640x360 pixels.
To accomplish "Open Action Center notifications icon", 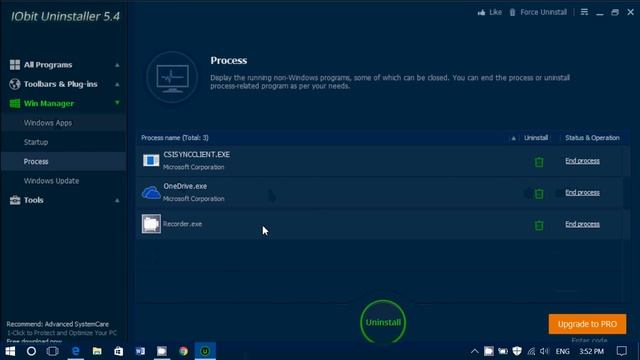I will click(x=622, y=351).
